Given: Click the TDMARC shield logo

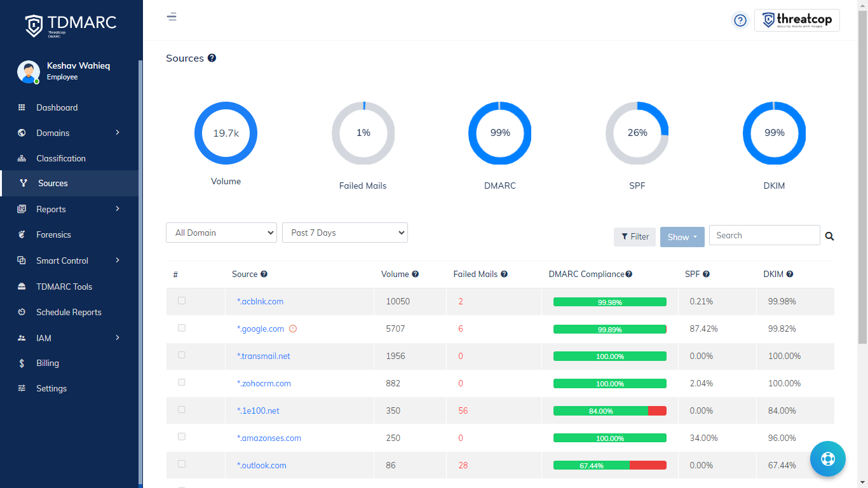Looking at the screenshot, I should pos(34,25).
